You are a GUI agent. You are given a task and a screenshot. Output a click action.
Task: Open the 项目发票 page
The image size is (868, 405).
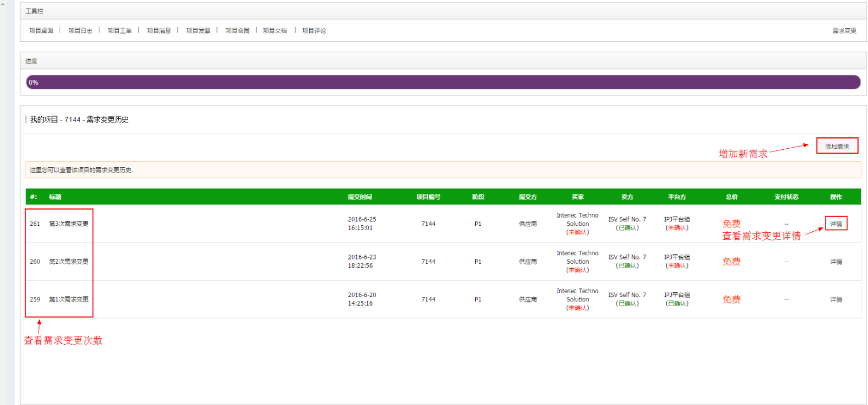(198, 31)
